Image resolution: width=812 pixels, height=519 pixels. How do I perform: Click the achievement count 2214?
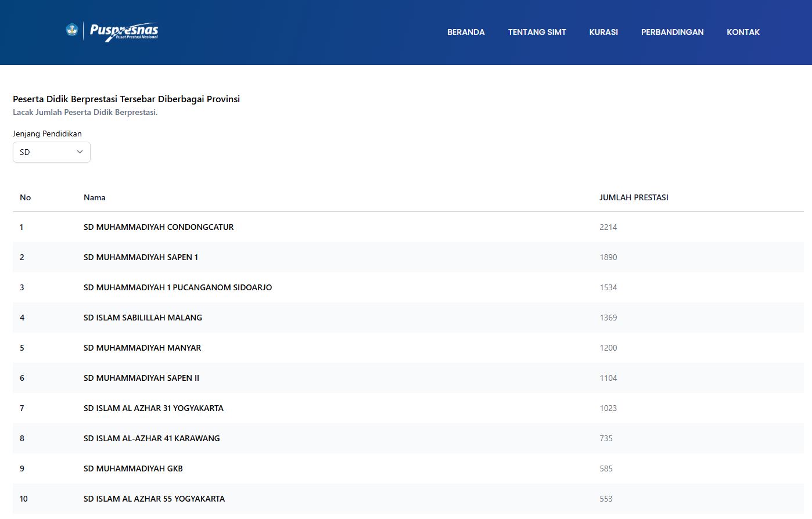click(x=608, y=227)
